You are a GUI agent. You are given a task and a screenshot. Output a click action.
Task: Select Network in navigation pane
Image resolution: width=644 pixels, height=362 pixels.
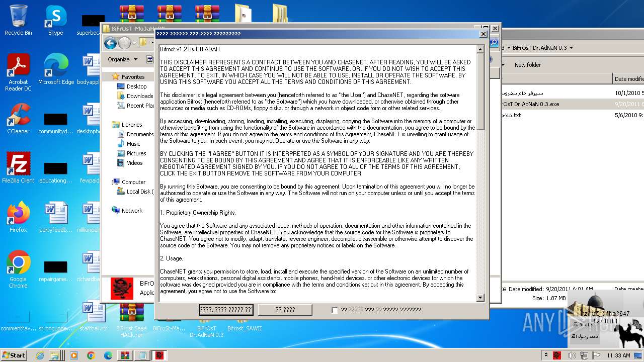pyautogui.click(x=132, y=211)
